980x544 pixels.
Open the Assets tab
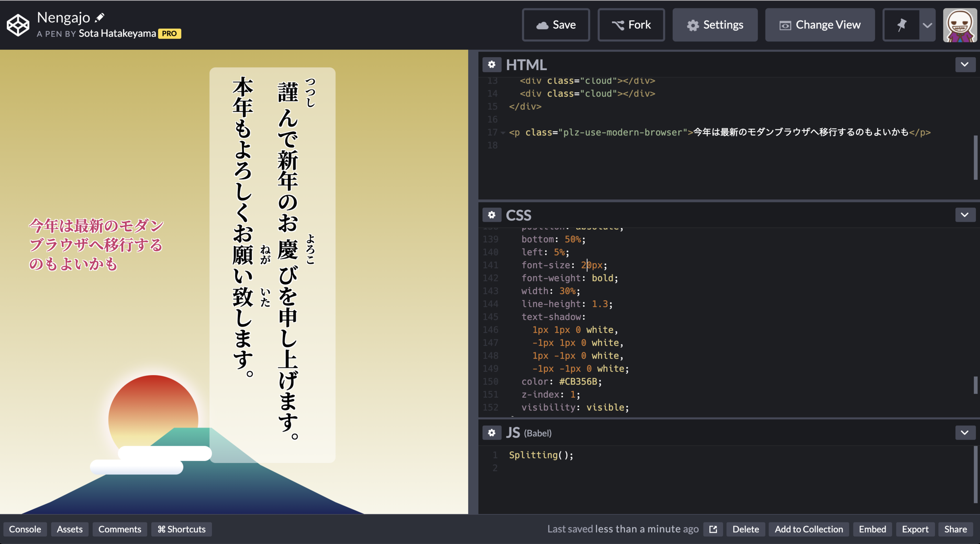click(x=69, y=529)
